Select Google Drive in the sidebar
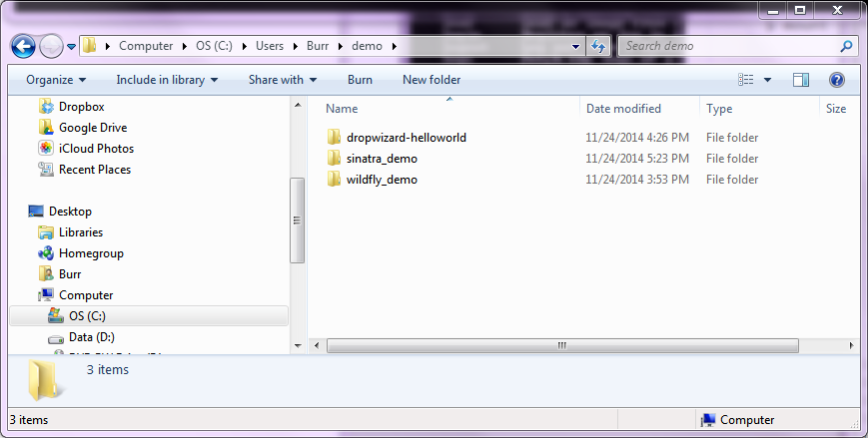This screenshot has height=438, width=868. point(92,128)
